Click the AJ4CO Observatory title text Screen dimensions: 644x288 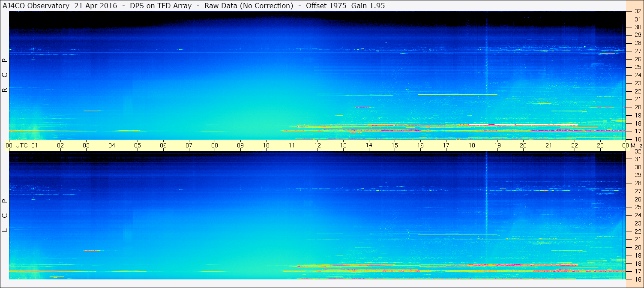[x=36, y=6]
